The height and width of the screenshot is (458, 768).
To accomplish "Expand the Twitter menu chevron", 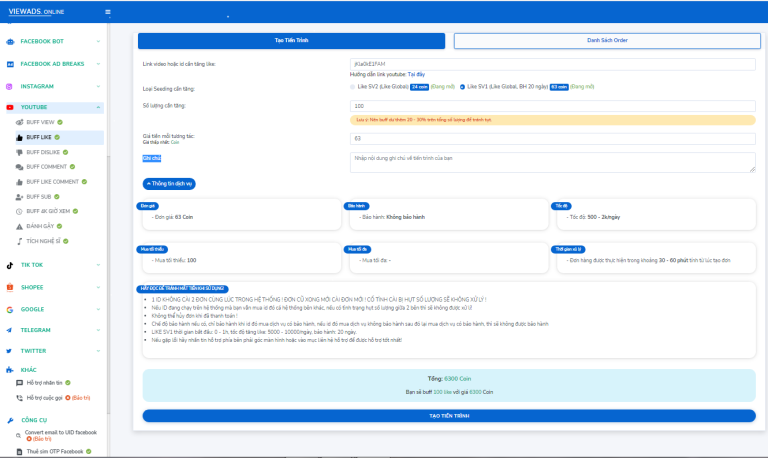I will tap(98, 351).
